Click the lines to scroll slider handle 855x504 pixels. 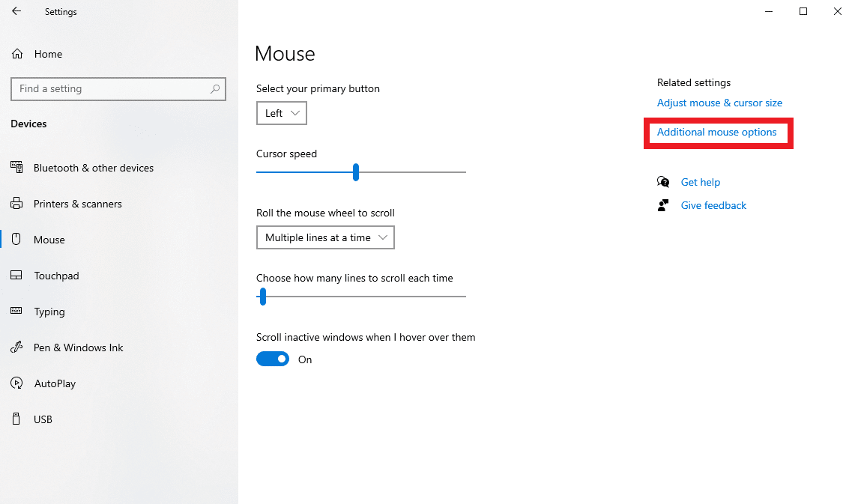point(263,297)
